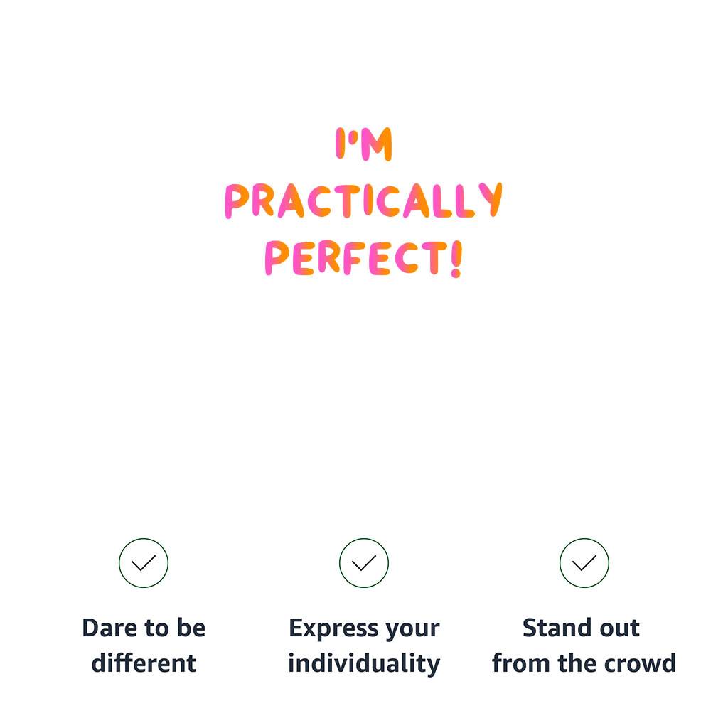Click the word "PRACTICALLY" in the headline
The image size is (728, 728).
(x=364, y=201)
